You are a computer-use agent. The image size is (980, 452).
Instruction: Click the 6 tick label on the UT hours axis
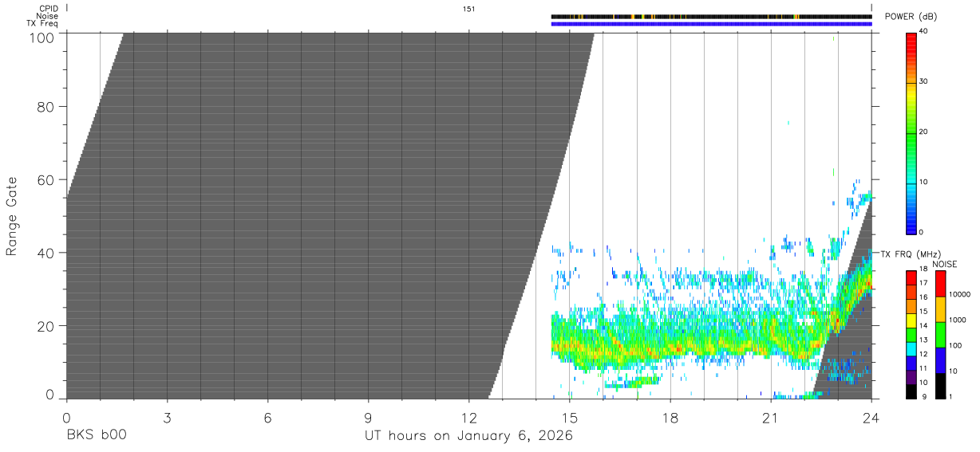[267, 419]
